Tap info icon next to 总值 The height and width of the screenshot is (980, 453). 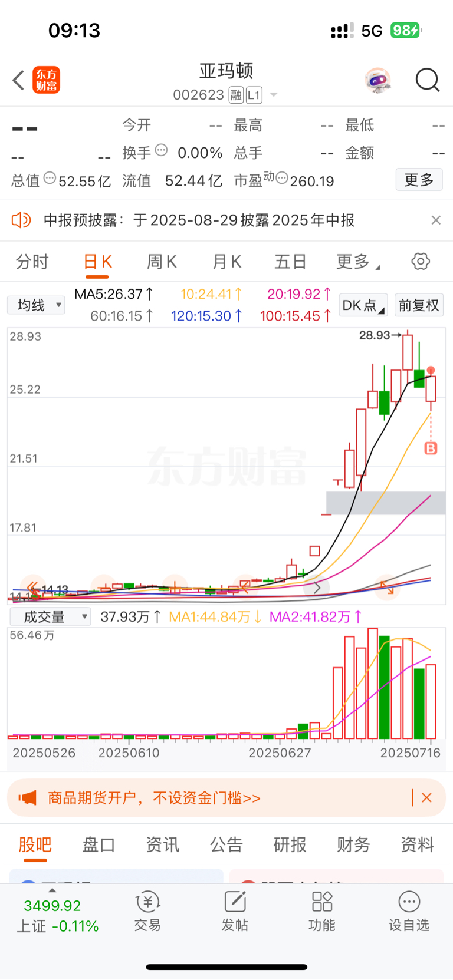(50, 177)
